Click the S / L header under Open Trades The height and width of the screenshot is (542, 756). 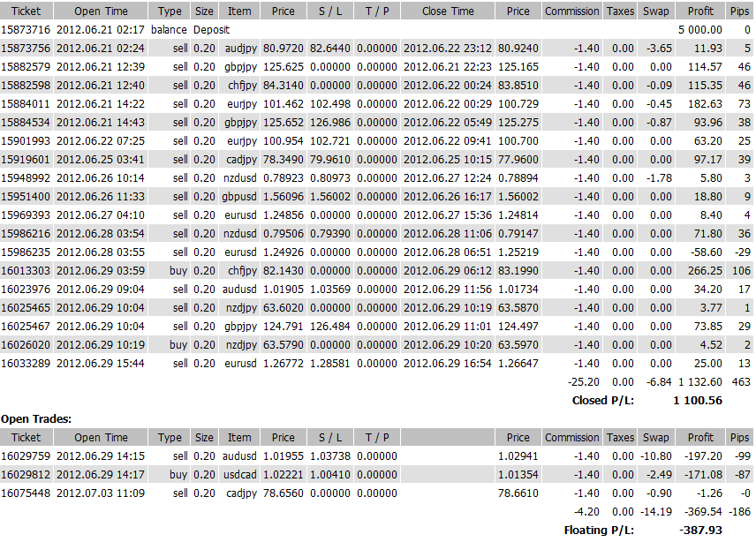pos(329,438)
